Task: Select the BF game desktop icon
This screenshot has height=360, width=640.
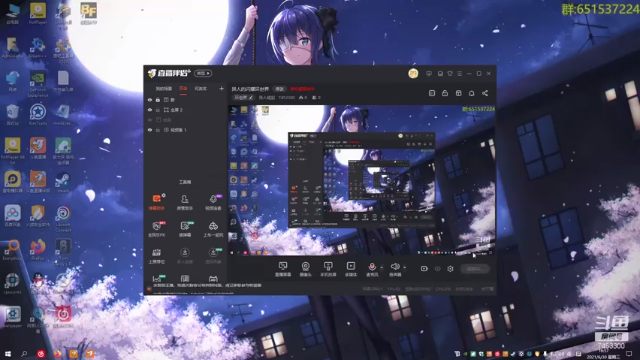Action: coord(89,13)
